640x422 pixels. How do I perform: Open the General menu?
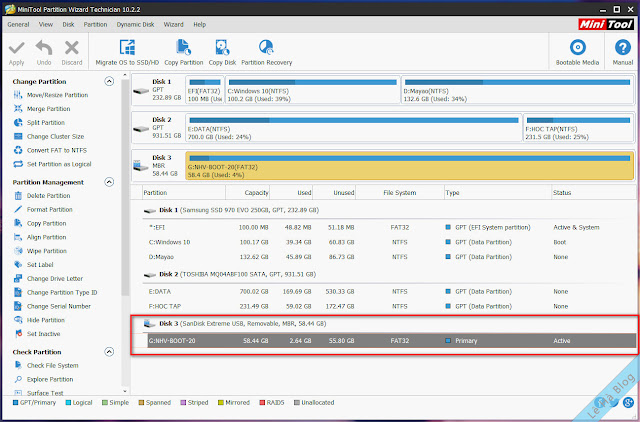18,24
